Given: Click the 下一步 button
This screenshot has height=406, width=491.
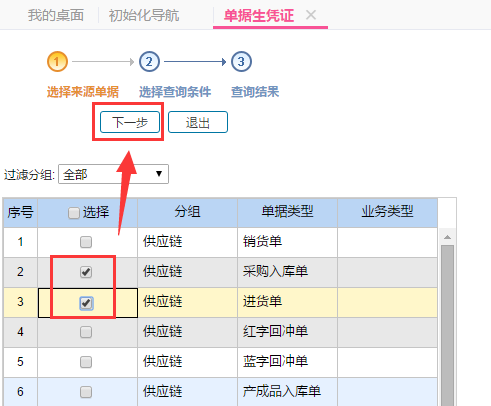Looking at the screenshot, I should pyautogui.click(x=130, y=122).
